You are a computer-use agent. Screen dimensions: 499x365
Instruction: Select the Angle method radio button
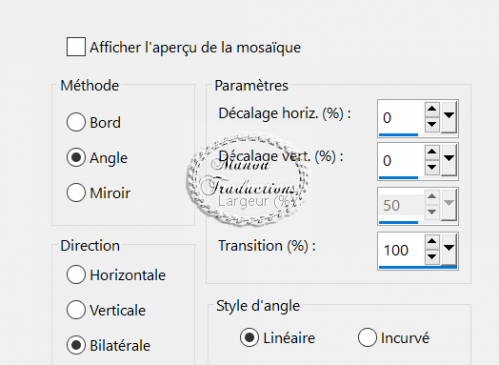point(76,157)
